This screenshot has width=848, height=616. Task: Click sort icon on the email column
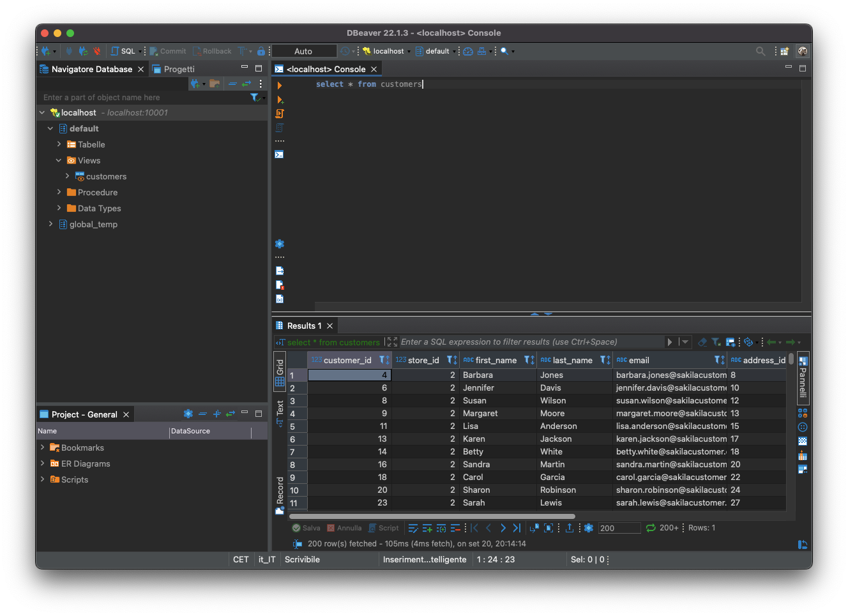pos(720,360)
